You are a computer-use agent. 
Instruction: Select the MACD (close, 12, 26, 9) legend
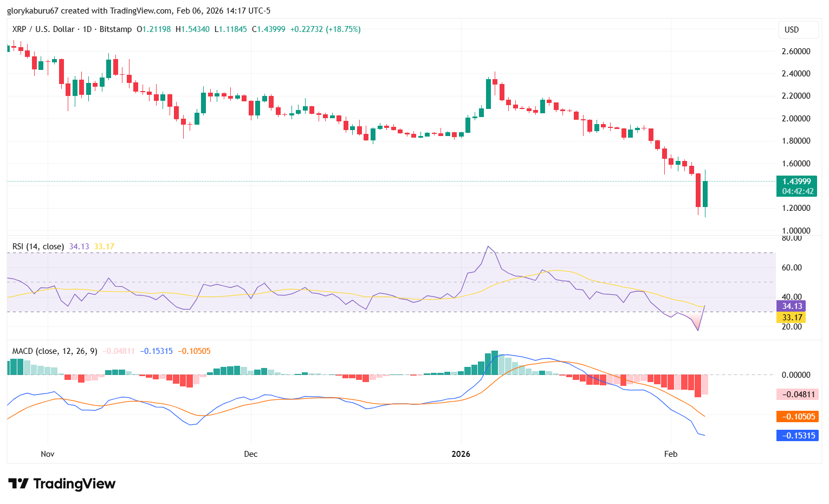(55, 351)
